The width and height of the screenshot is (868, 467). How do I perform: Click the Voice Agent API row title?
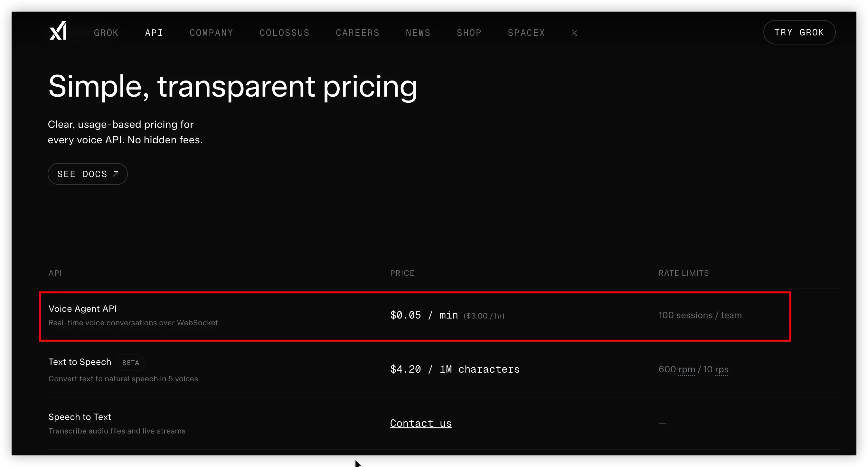pyautogui.click(x=82, y=309)
